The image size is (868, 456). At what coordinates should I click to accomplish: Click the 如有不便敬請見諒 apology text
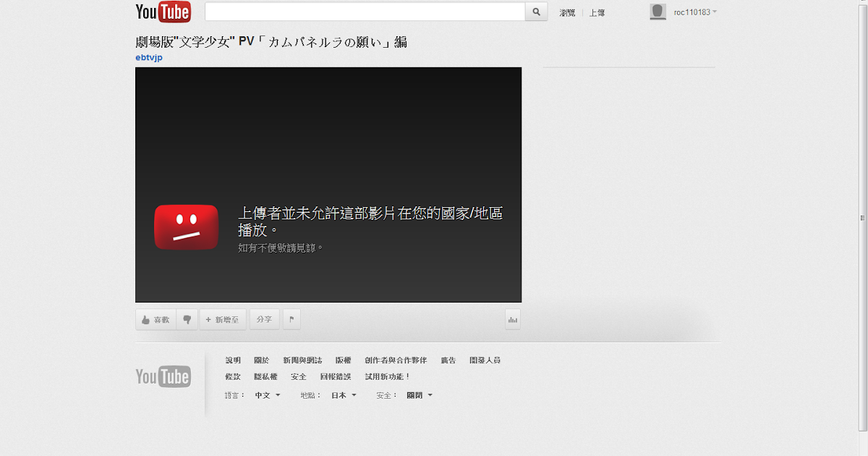coord(281,248)
